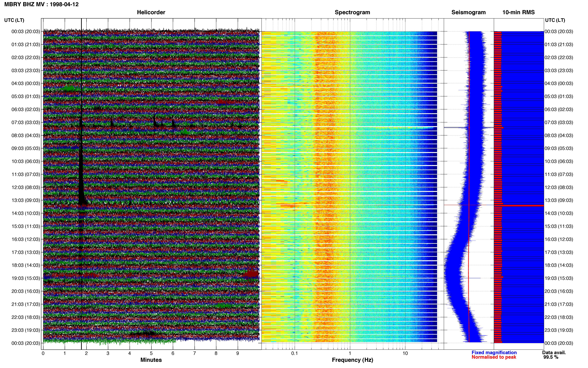Click right time label '14:03 (10:03)'
The image size is (588, 368).
pos(559,213)
